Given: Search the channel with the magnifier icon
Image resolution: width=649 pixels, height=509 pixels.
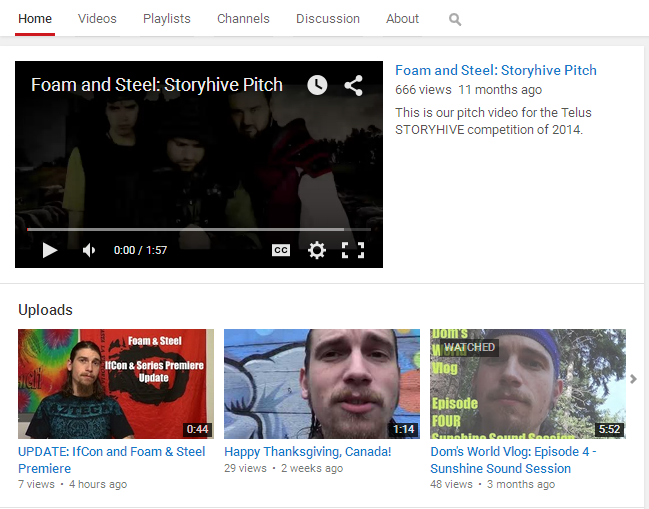Looking at the screenshot, I should (x=455, y=19).
